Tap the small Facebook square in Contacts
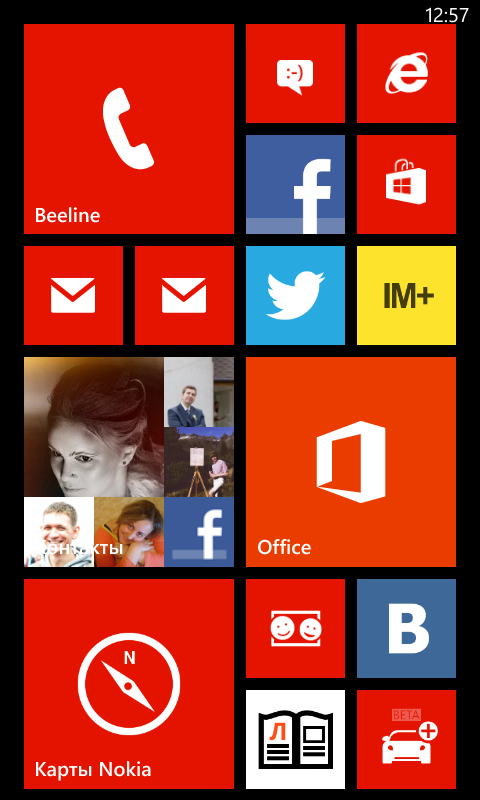This screenshot has width=480, height=800. click(x=199, y=532)
